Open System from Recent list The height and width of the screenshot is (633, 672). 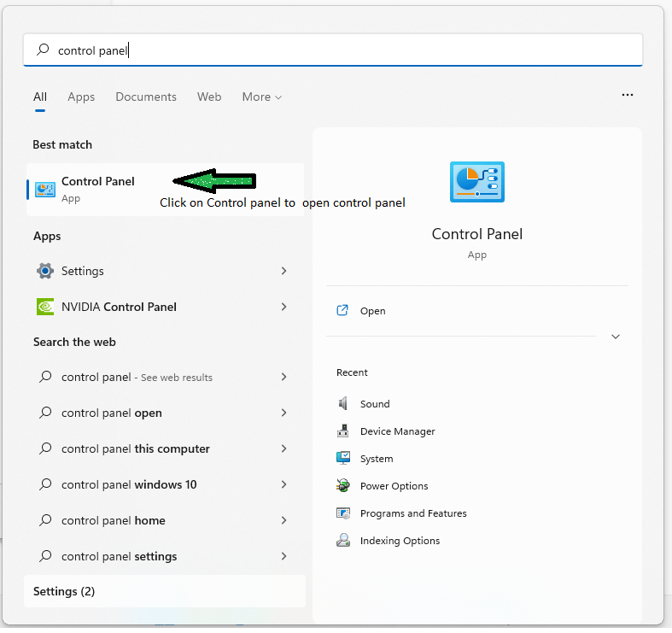377,459
